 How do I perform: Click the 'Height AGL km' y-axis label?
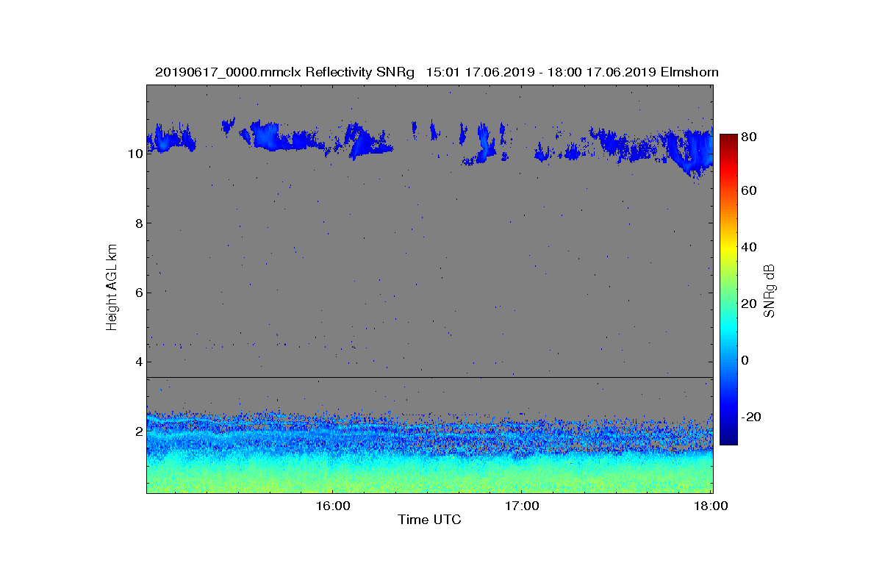pos(112,288)
